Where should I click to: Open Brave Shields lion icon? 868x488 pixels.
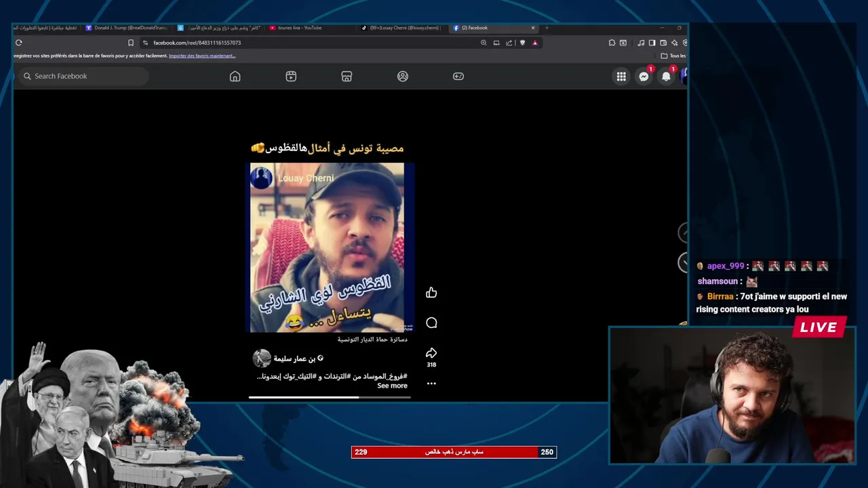click(x=521, y=43)
